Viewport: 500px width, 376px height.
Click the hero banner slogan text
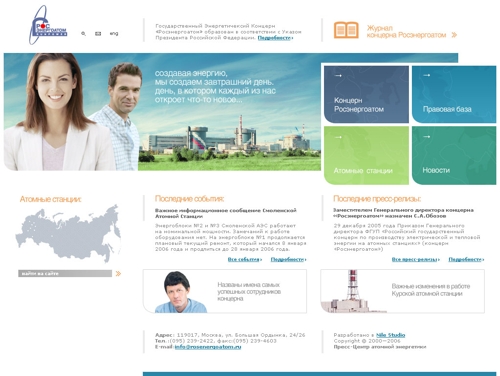pos(215,86)
